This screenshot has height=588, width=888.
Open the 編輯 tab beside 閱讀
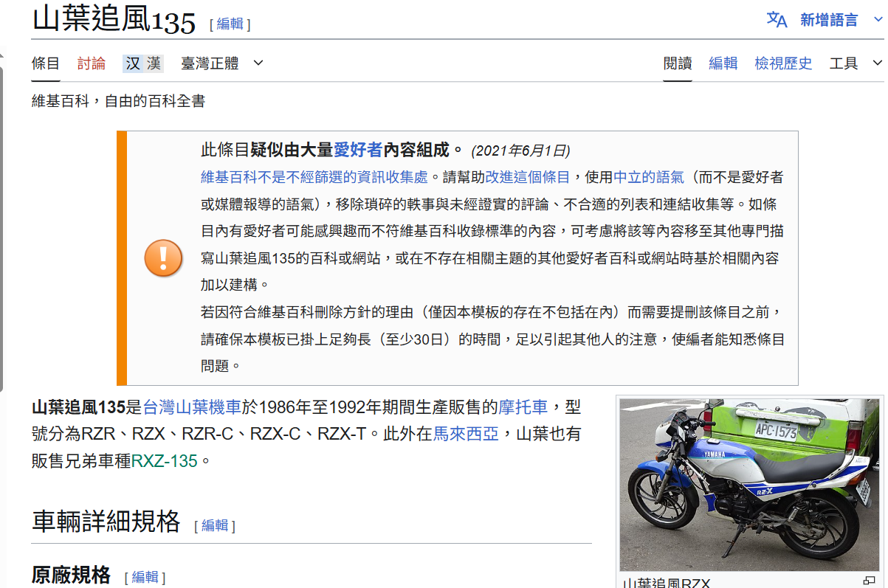point(723,63)
